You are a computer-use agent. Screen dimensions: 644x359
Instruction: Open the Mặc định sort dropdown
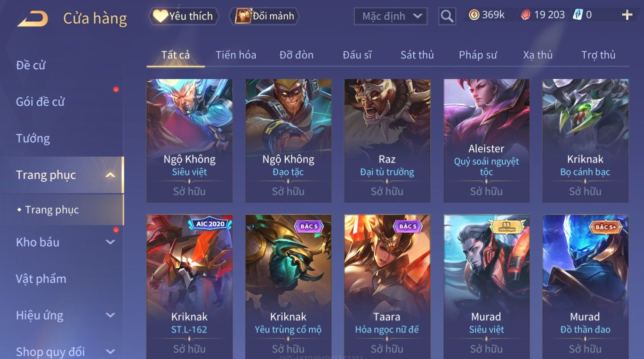pos(391,16)
